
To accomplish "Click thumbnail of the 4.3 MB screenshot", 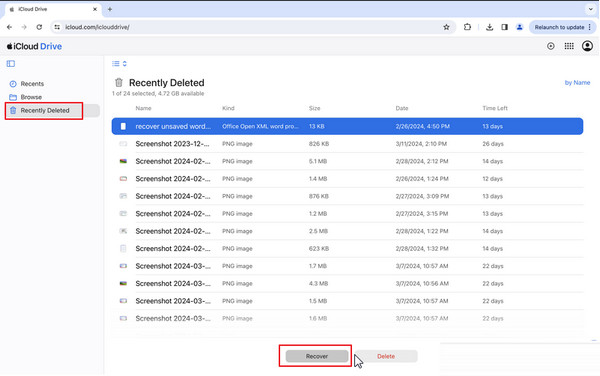I will (123, 283).
